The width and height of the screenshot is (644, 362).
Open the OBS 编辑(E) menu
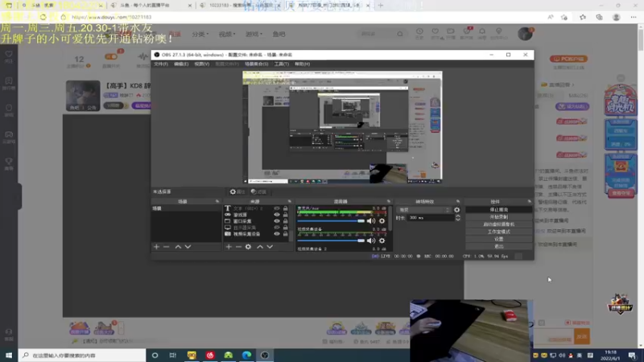click(181, 64)
